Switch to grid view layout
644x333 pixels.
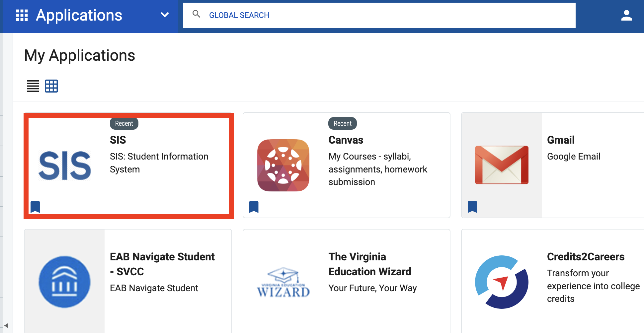point(51,86)
